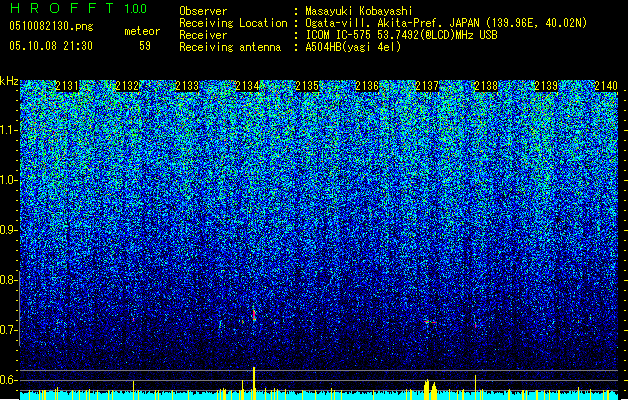Screen dimensions: 629x400
Task: Click the meteor label
Action: tap(142, 31)
